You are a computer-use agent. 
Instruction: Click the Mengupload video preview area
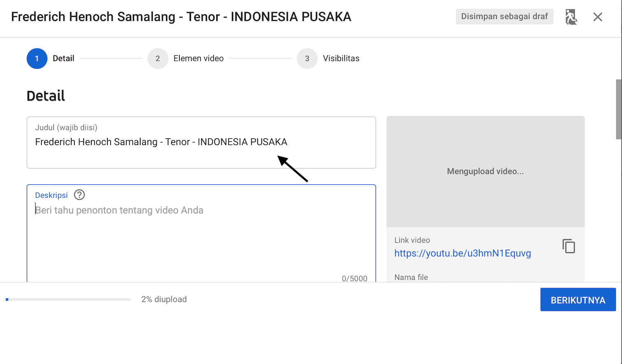click(485, 171)
